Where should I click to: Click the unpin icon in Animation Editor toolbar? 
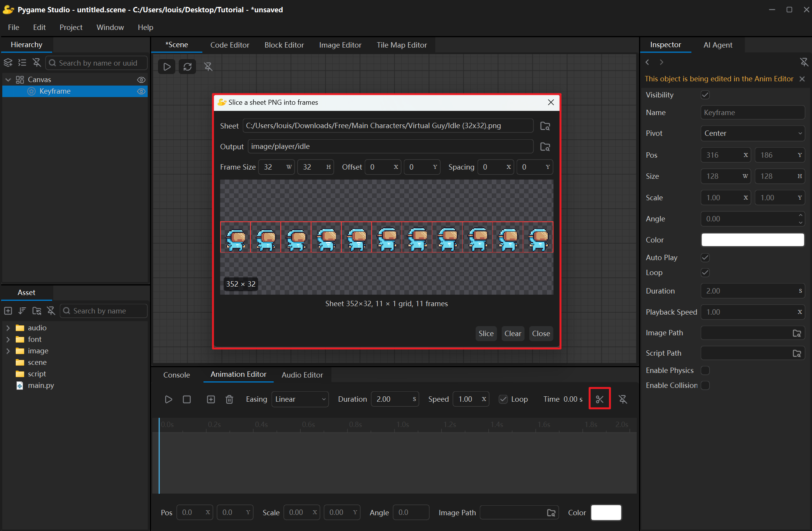point(623,399)
